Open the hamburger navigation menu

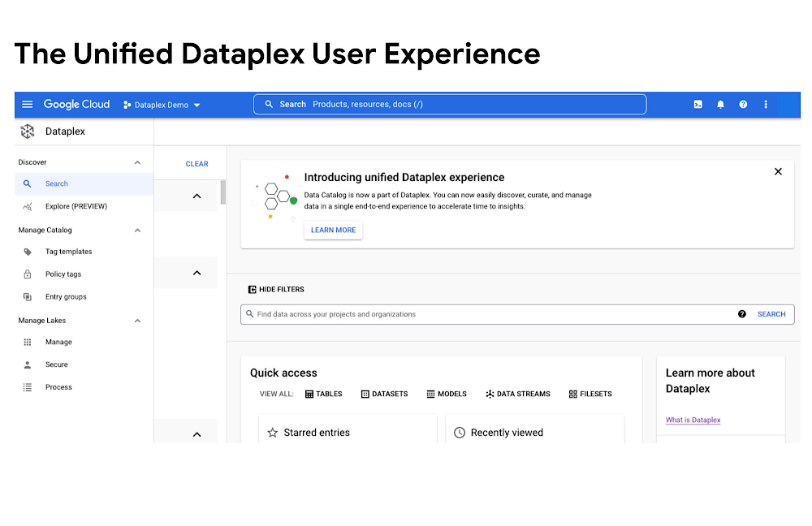click(28, 105)
